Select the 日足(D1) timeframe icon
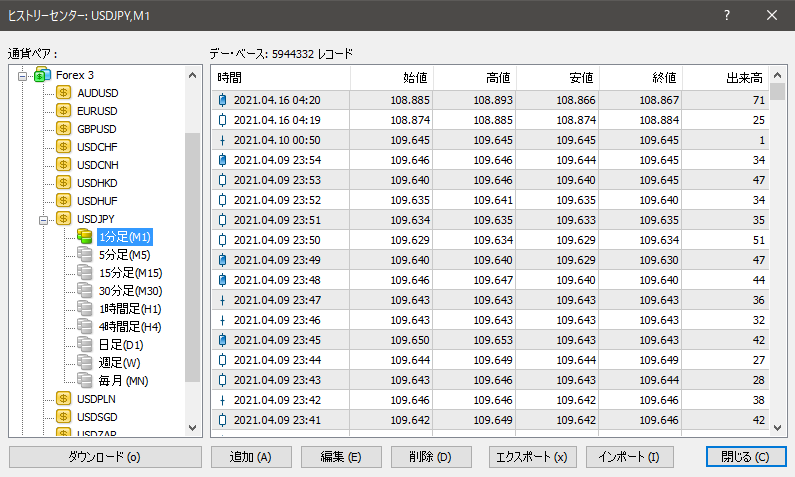Screen dimensions: 795x477 [x=85, y=345]
